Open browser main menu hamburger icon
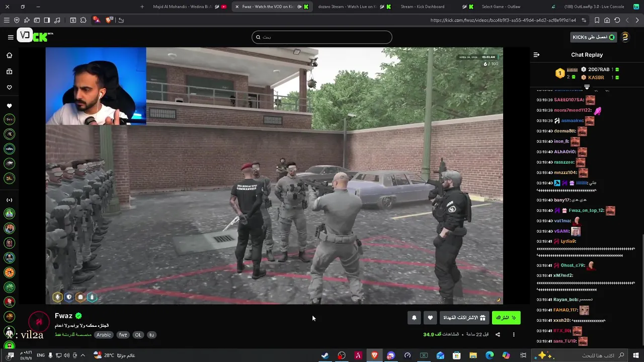Screen dimensions: 644x362 coord(7,20)
